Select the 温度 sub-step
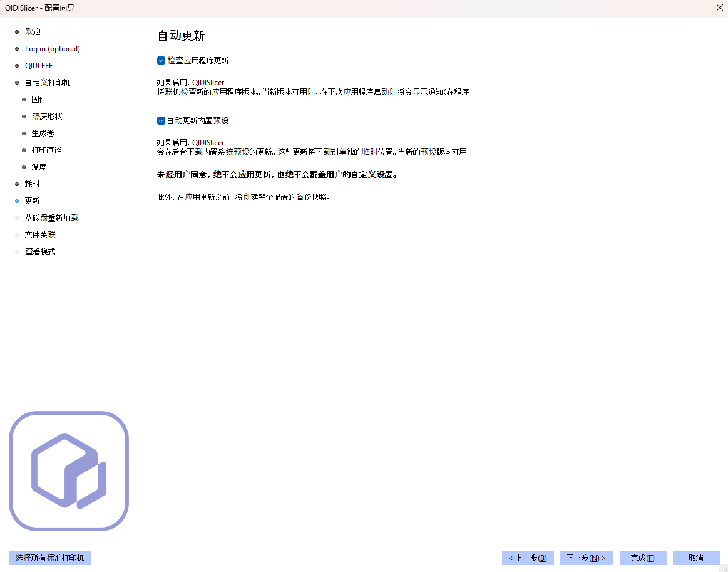 click(39, 167)
